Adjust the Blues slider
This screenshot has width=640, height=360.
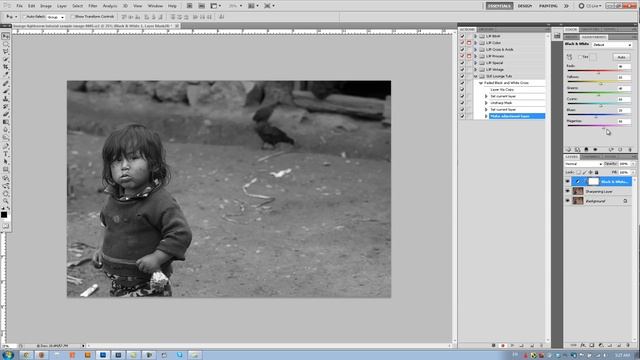click(x=596, y=116)
